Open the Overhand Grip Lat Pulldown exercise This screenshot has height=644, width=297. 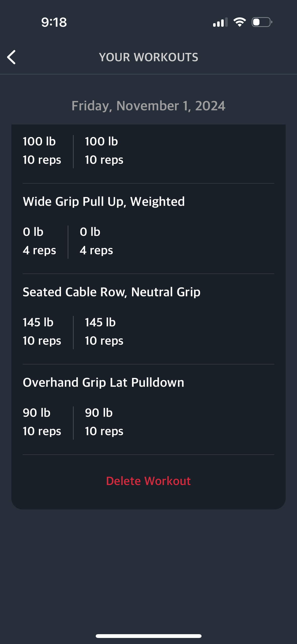(104, 382)
